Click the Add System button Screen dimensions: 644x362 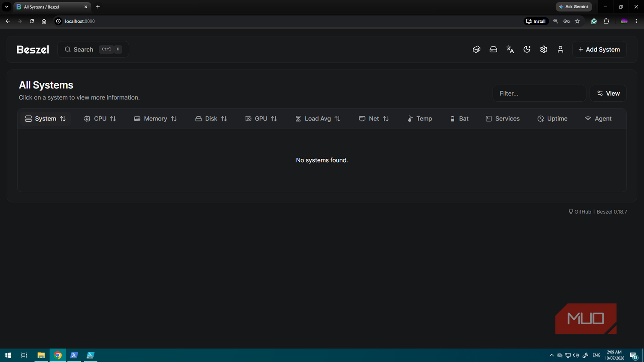tap(599, 49)
